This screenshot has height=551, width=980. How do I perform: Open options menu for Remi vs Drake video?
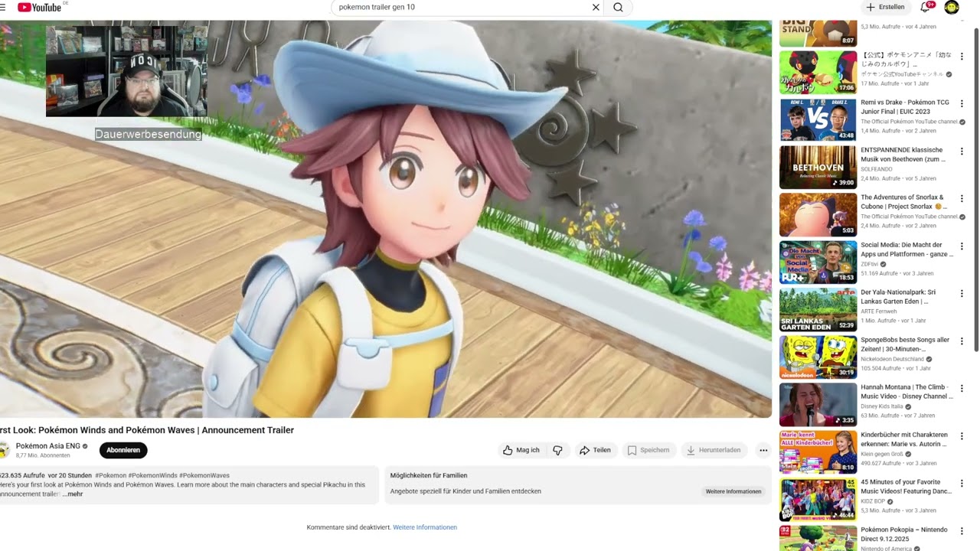point(962,103)
